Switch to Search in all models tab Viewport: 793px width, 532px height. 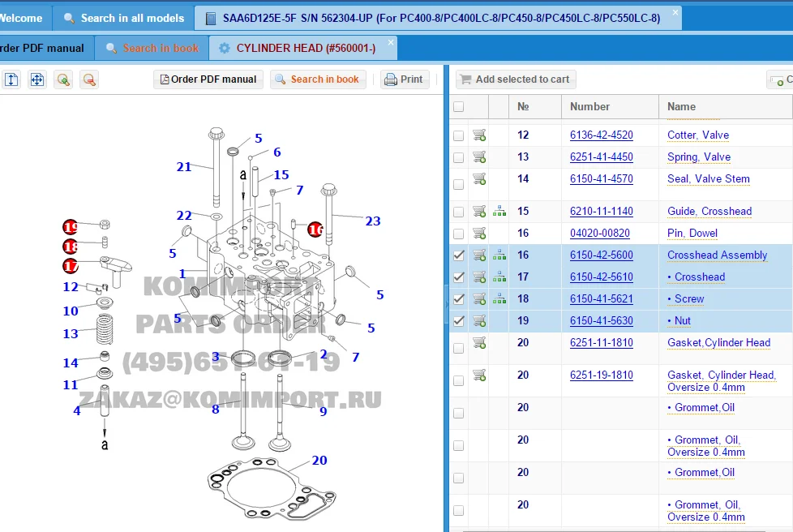pyautogui.click(x=124, y=18)
